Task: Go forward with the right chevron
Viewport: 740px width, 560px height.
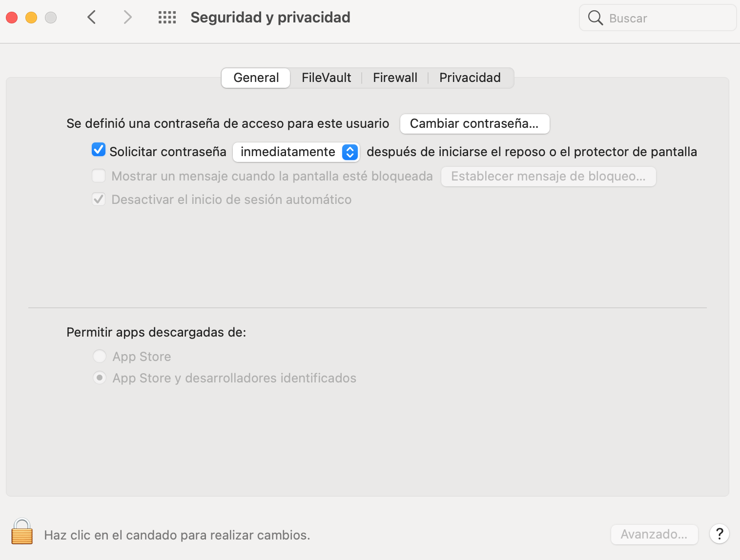Action: tap(127, 18)
